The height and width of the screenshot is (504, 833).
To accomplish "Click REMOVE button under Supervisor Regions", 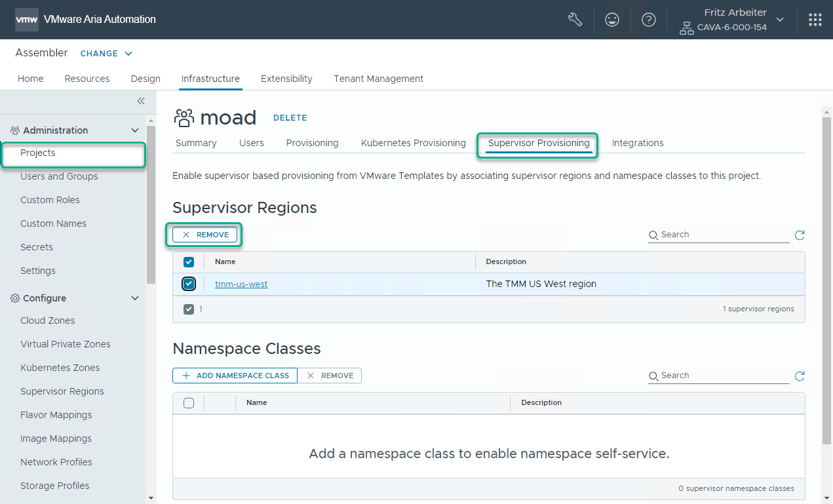I will click(204, 235).
